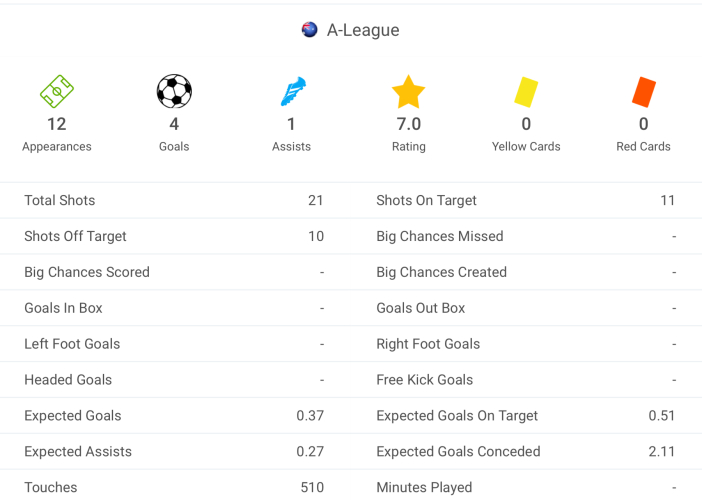
Task: Click the Total Shots stat row
Action: click(174, 200)
